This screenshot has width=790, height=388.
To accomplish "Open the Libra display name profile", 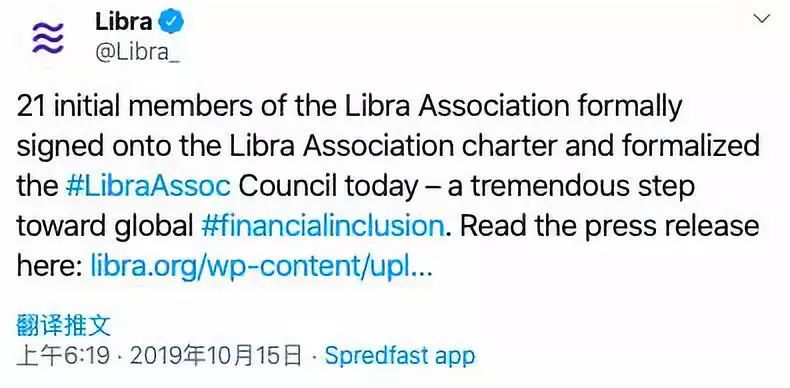I will [x=123, y=22].
